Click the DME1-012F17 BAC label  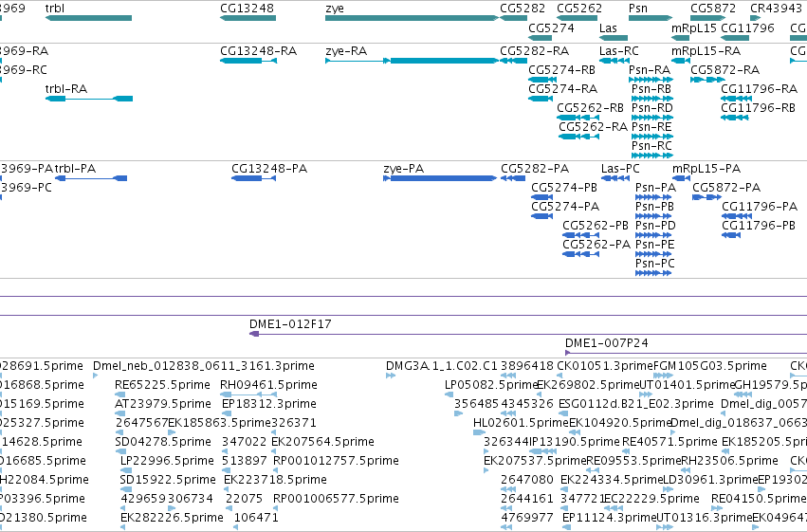tap(290, 324)
